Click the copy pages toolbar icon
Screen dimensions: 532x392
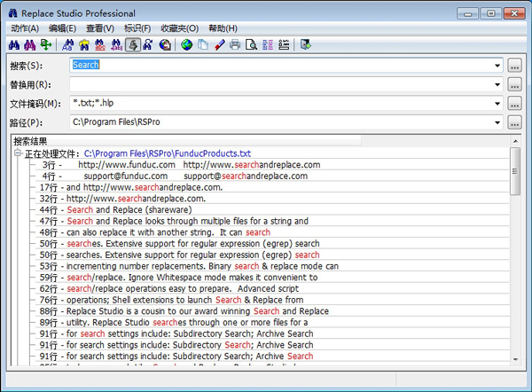tap(203, 45)
